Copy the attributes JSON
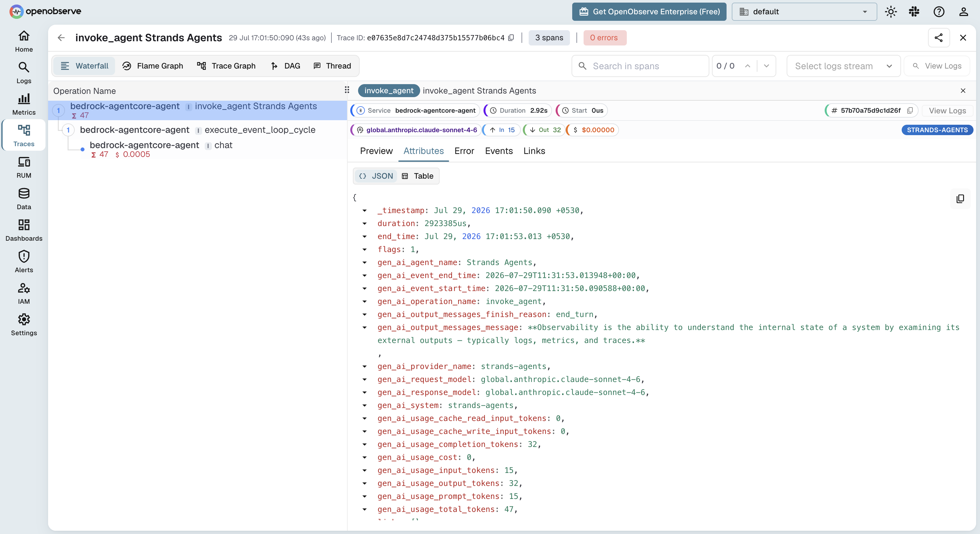 pyautogui.click(x=960, y=198)
